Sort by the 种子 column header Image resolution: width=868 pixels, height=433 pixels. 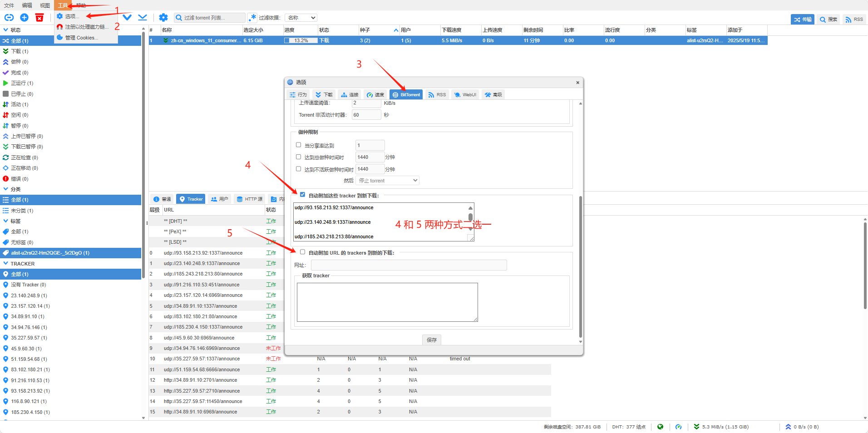(379, 30)
